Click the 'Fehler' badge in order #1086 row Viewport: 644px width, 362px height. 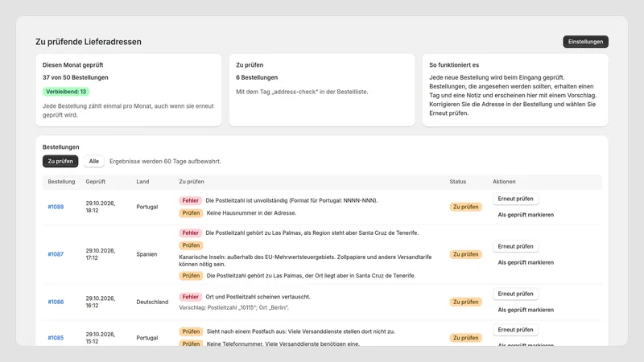(x=190, y=297)
